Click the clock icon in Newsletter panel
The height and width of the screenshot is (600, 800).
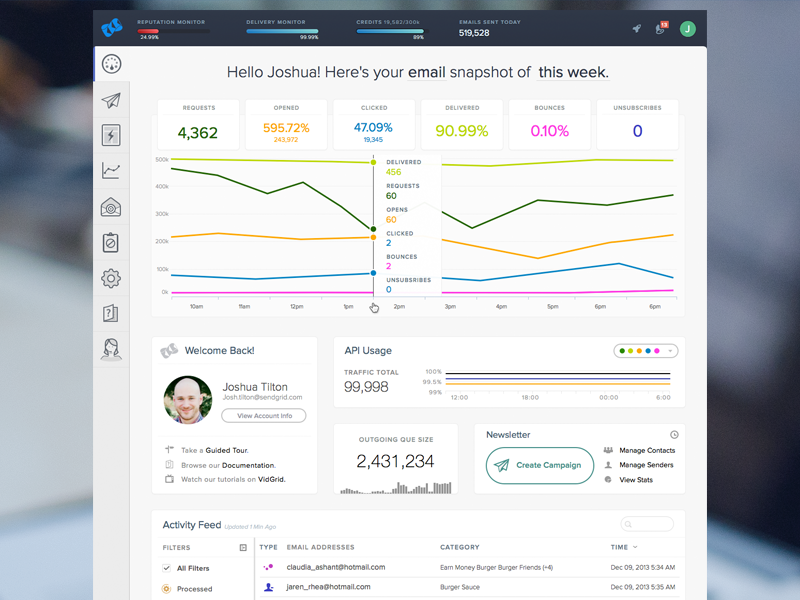point(674,435)
